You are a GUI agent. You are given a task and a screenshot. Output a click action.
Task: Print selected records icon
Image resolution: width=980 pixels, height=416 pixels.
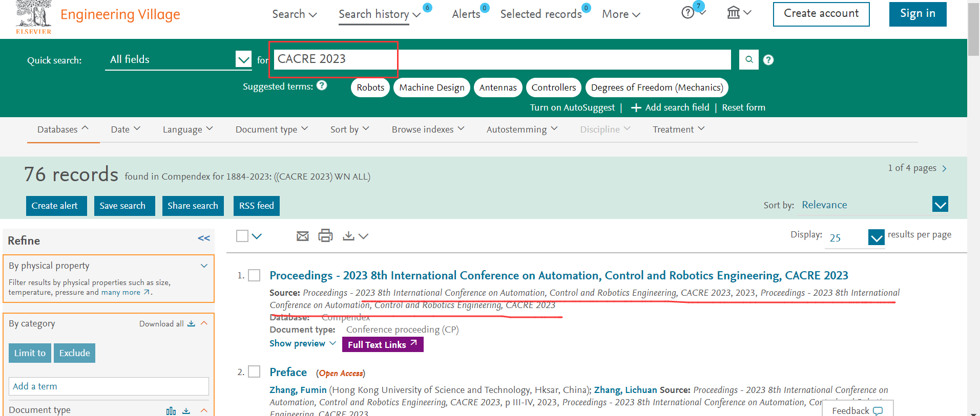click(x=325, y=235)
